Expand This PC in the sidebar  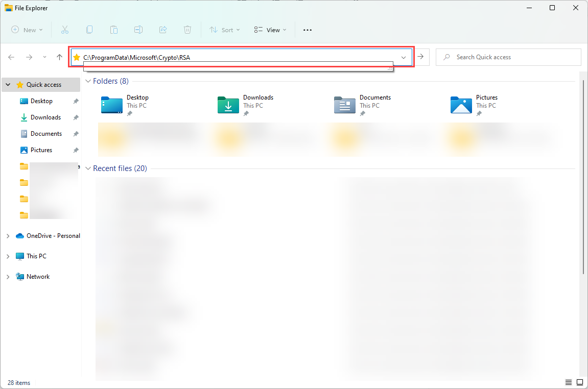point(8,256)
